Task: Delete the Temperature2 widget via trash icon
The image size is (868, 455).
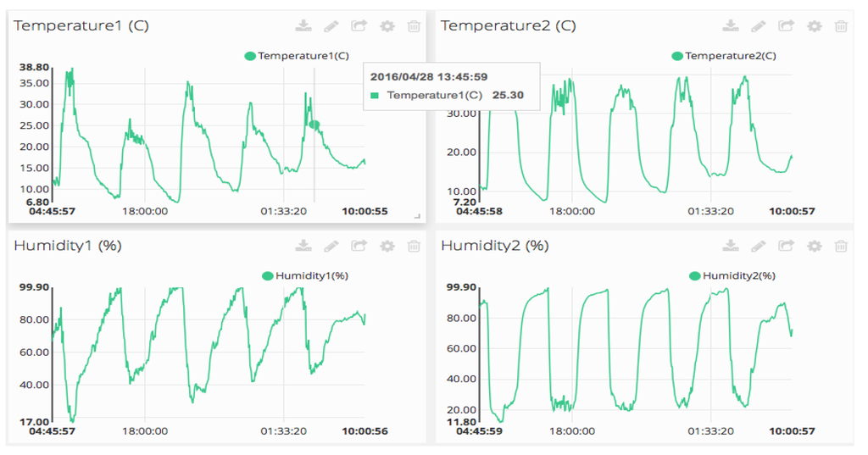Action: coord(841,26)
